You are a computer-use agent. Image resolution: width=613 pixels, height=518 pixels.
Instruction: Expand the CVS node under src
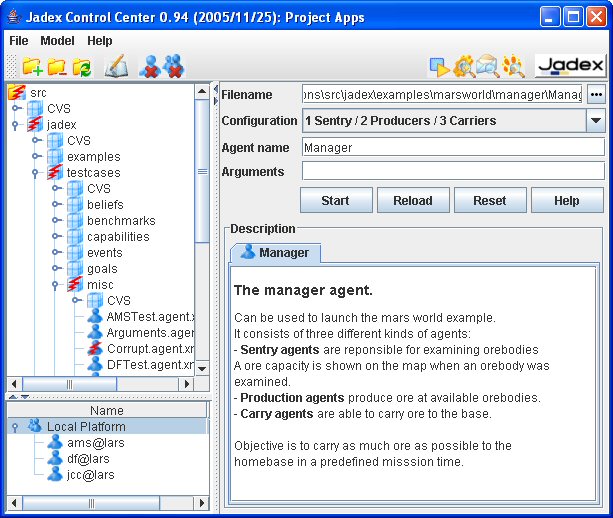(x=16, y=108)
